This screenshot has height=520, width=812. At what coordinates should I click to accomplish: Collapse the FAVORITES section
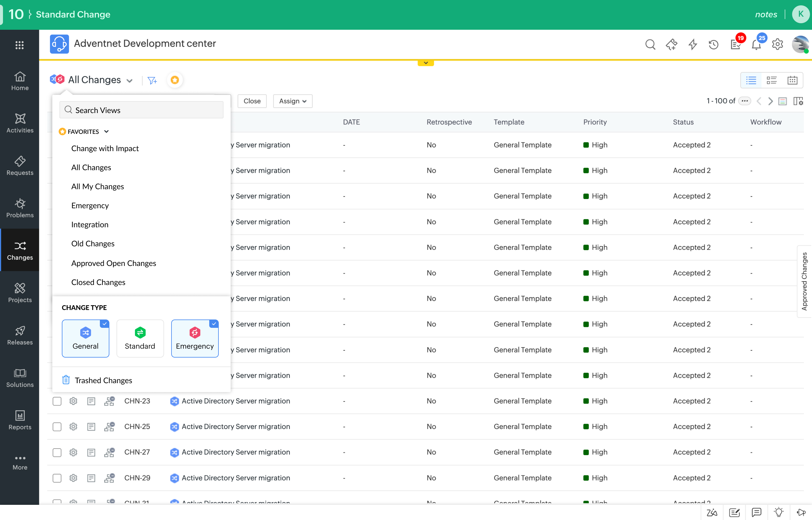pyautogui.click(x=106, y=132)
